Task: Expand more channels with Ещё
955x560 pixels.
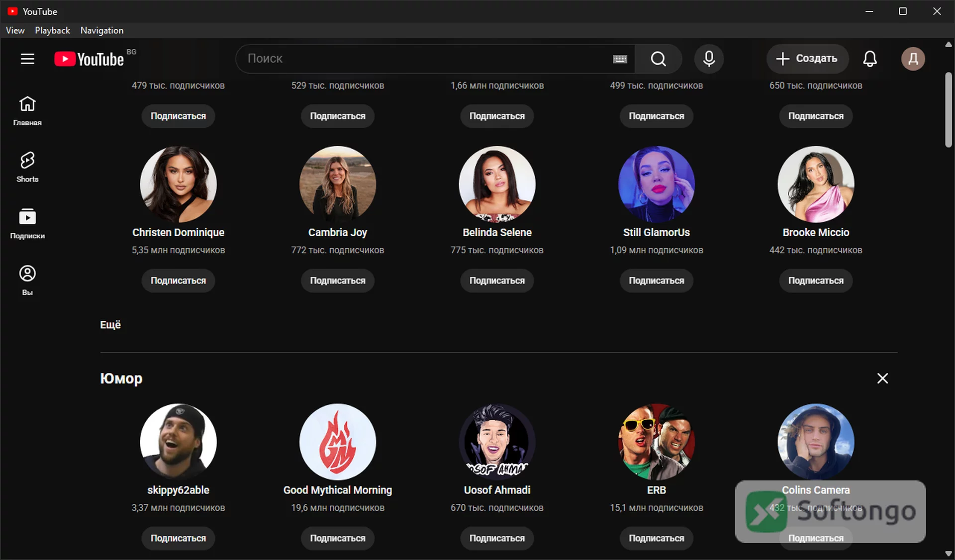Action: point(110,325)
